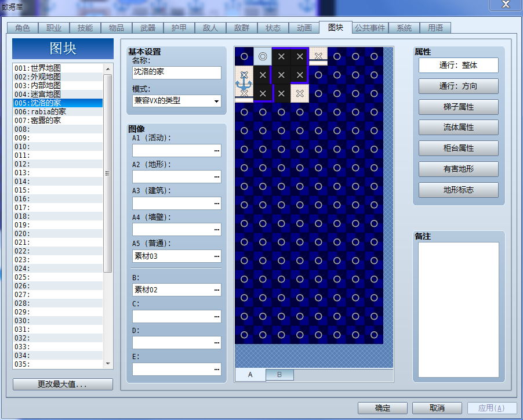Open the A4 (墙壁) image picker button
523x420 pixels.
(217, 230)
